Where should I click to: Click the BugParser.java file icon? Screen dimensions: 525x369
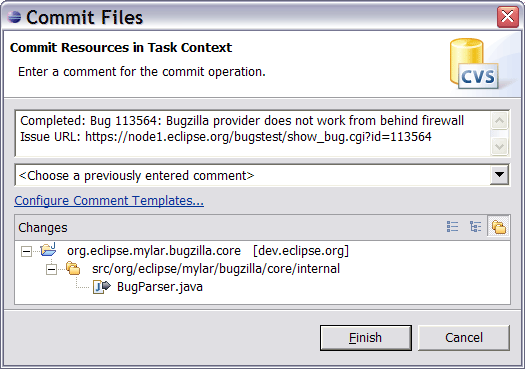click(102, 287)
